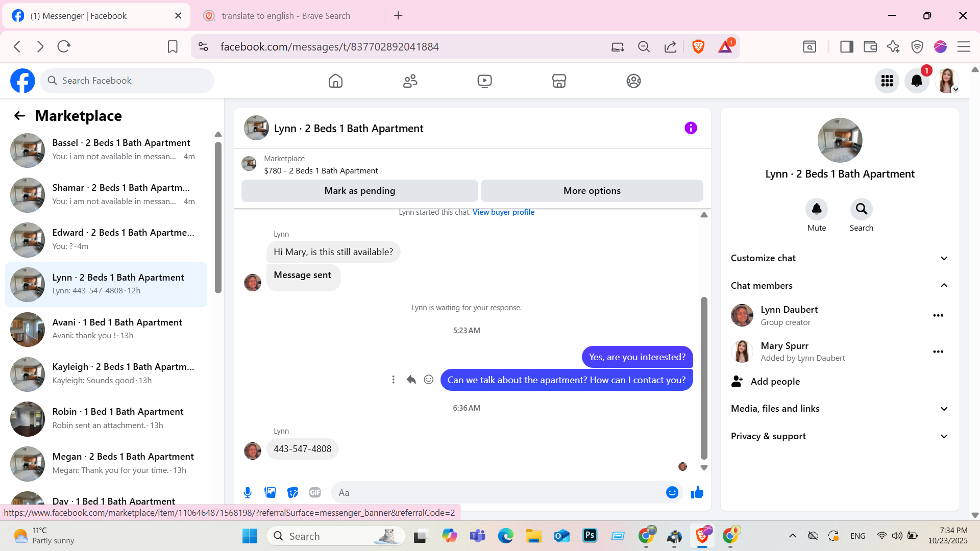Collapse the Chat members section
Viewport: 980px width, 551px height.
944,286
